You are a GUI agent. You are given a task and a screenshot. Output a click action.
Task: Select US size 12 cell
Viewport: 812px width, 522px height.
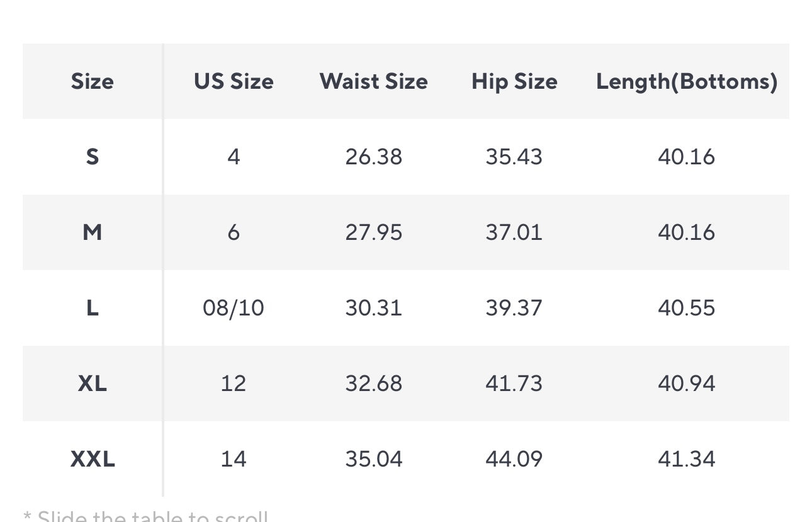[x=234, y=383]
